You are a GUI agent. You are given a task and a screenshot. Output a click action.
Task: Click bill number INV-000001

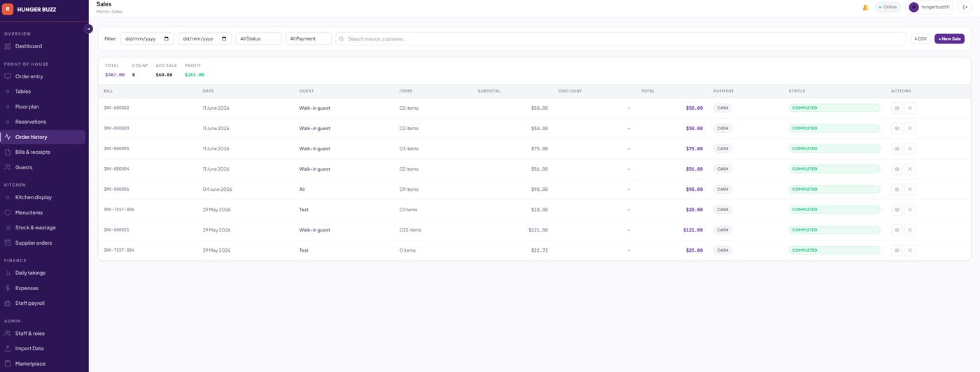[116, 189]
